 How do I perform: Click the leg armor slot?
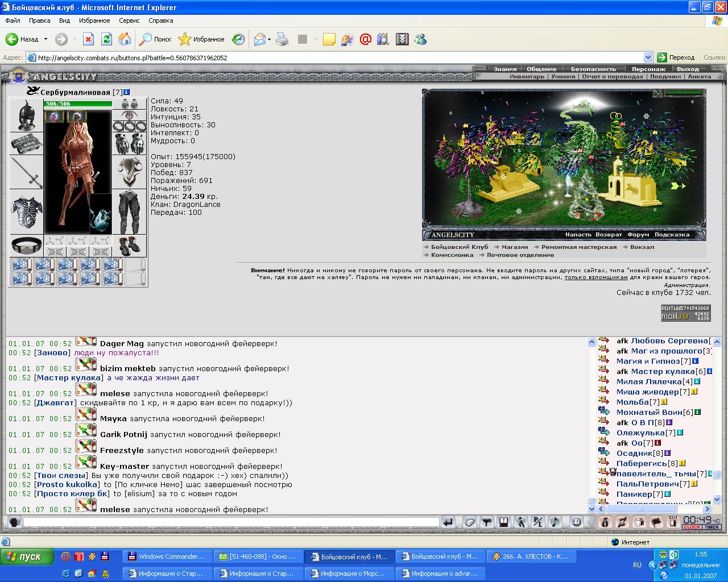[130, 212]
